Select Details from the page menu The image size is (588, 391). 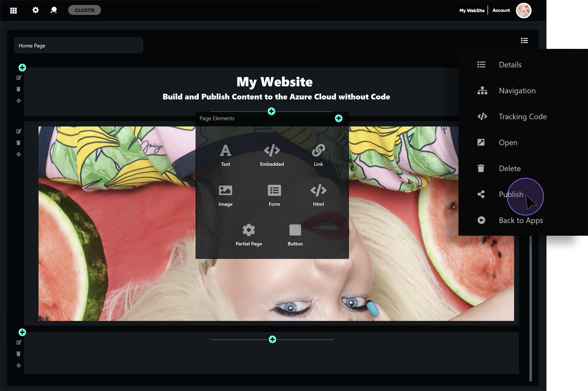(510, 65)
